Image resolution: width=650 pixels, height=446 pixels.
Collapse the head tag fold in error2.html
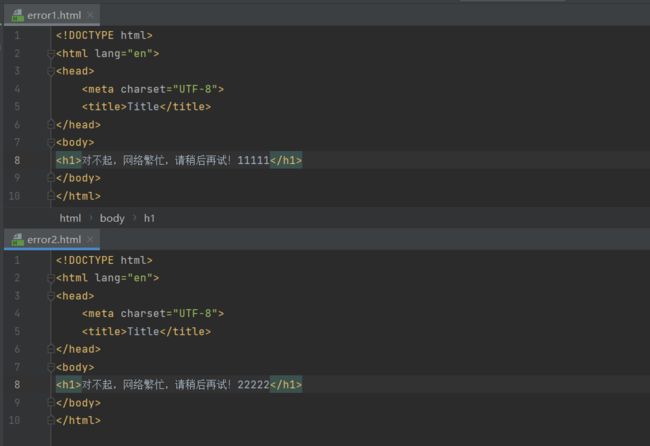(x=51, y=296)
